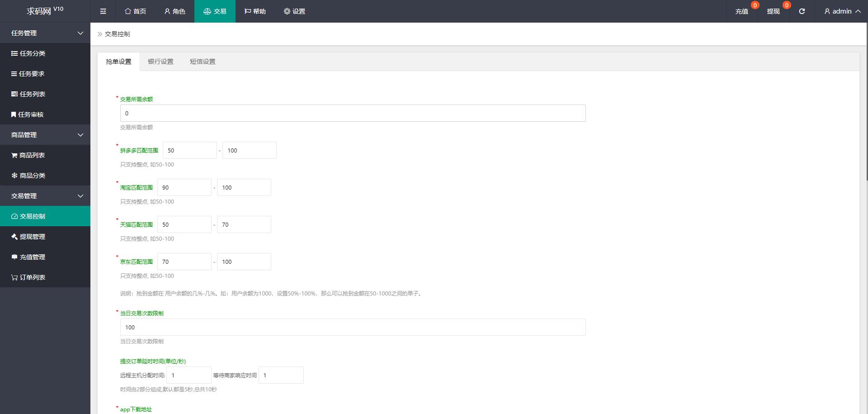Click the 充值管理 monitor icon
868x414 pixels.
(14, 257)
